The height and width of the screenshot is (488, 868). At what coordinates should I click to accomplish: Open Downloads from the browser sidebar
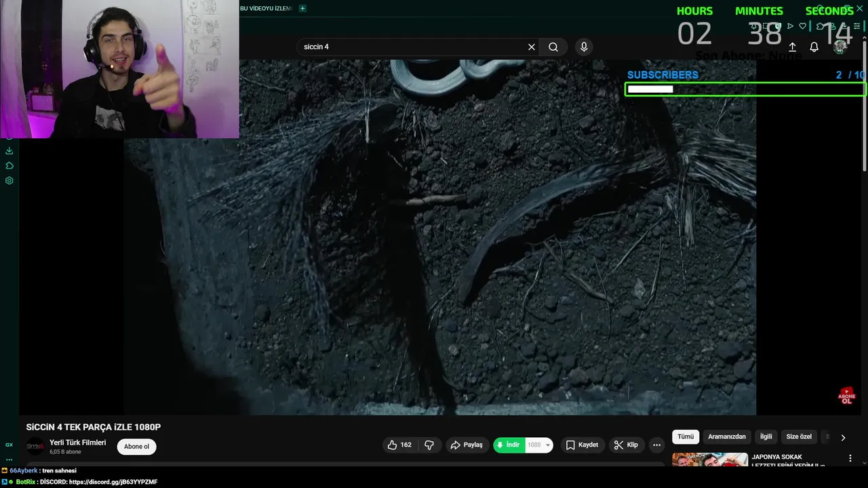click(9, 150)
